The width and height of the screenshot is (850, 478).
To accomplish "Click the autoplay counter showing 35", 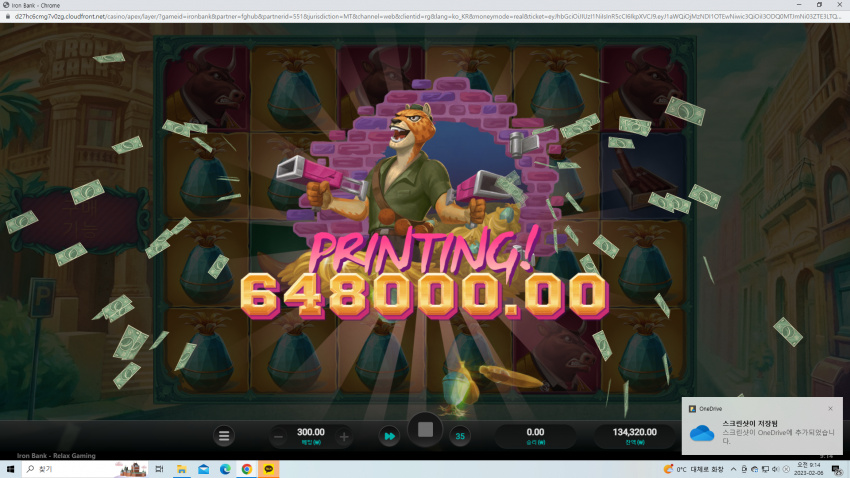I will (460, 436).
